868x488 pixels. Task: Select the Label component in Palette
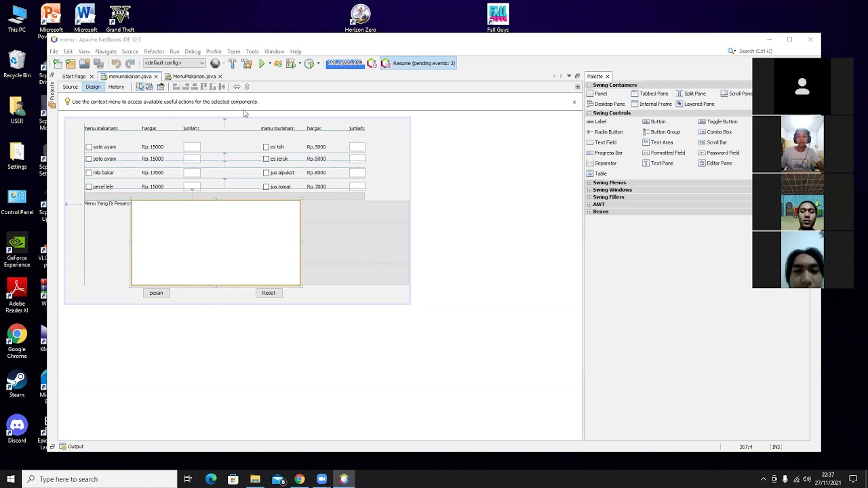click(x=597, y=122)
